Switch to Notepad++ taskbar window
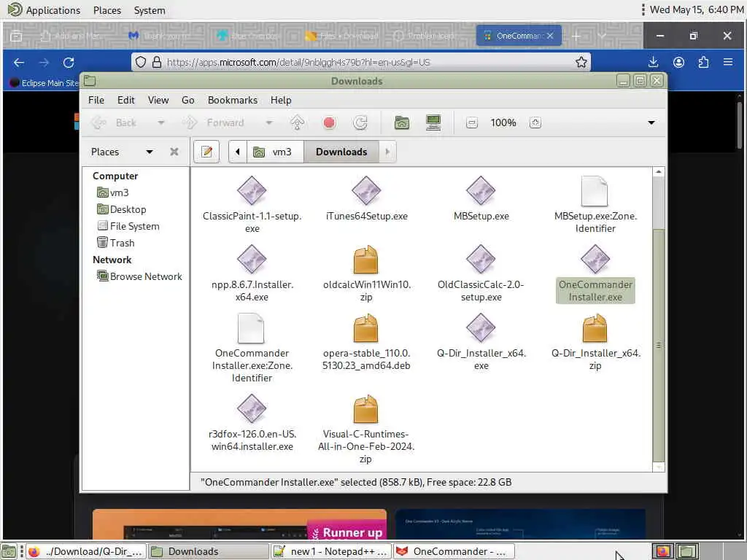 (x=331, y=551)
